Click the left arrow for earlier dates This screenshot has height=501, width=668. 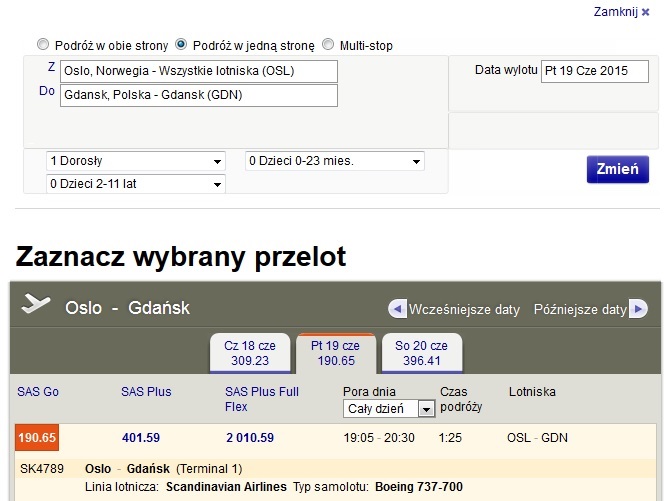tap(397, 309)
